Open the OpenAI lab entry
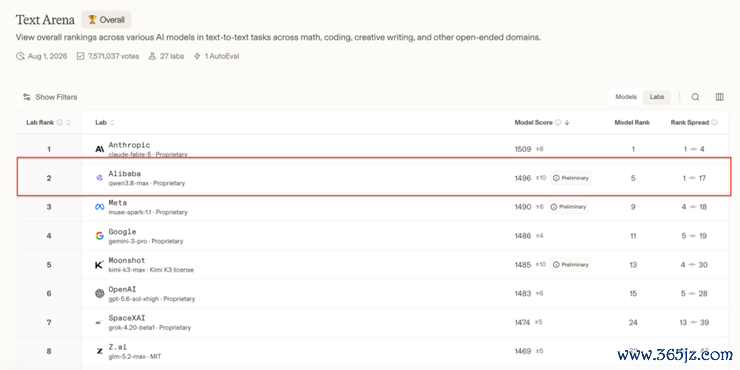This screenshot has height=370, width=740. coord(122,289)
